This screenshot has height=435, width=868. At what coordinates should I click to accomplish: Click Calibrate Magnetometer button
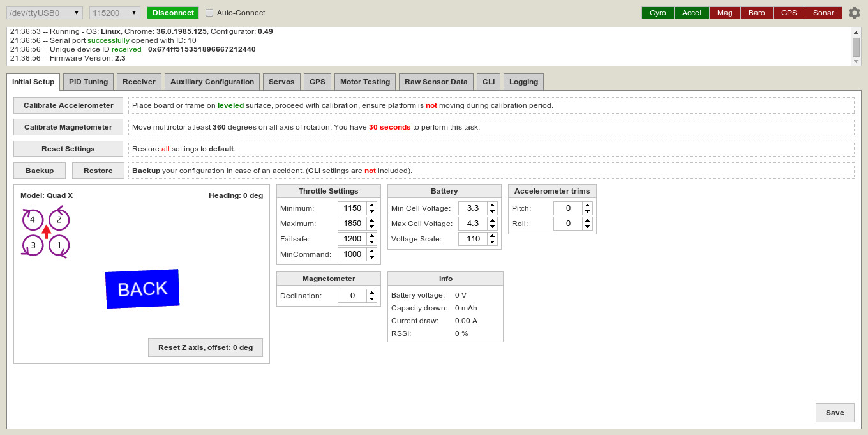[x=68, y=127]
